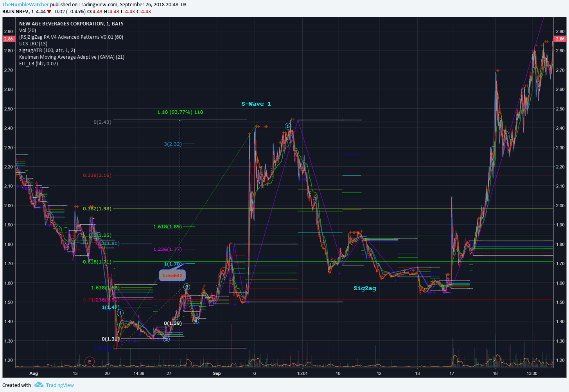Viewport: 569px width, 392px height.
Task: Click the 'Aug' label on time axis
Action: point(34,373)
